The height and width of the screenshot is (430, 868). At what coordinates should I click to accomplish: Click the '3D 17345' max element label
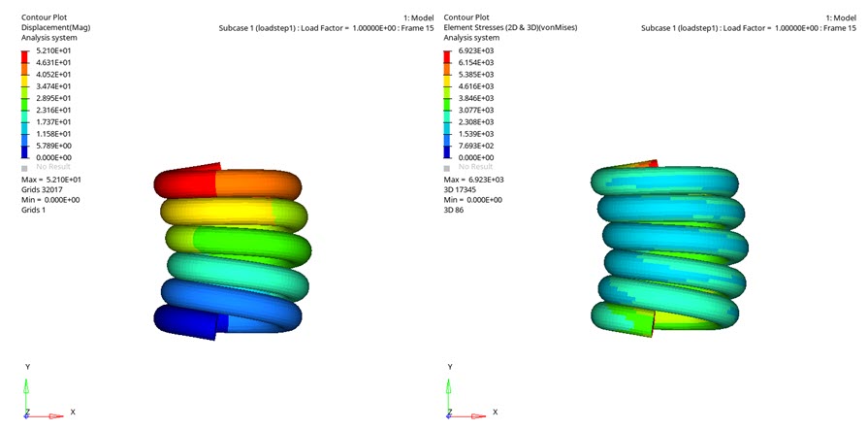(x=464, y=189)
